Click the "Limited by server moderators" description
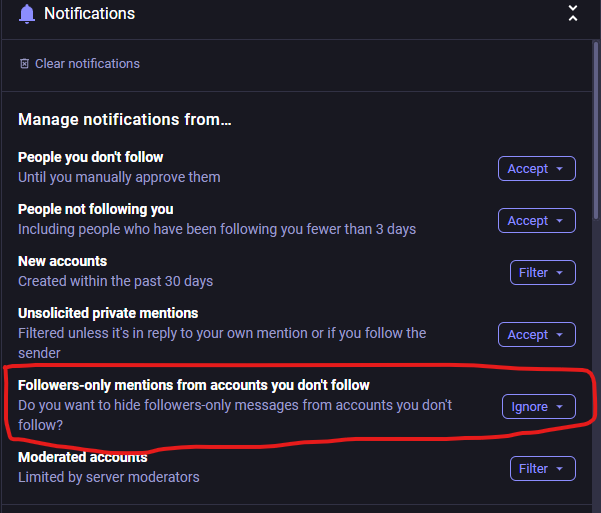 [109, 477]
